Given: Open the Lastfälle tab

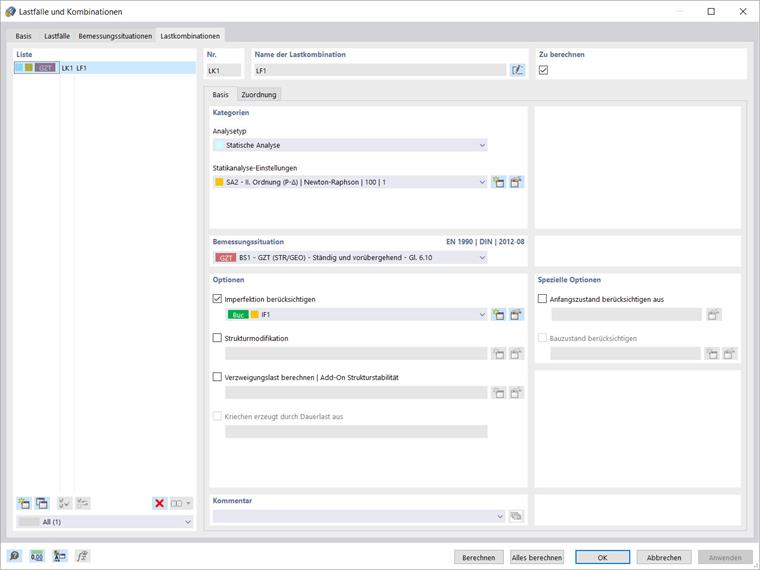Looking at the screenshot, I should (x=57, y=36).
